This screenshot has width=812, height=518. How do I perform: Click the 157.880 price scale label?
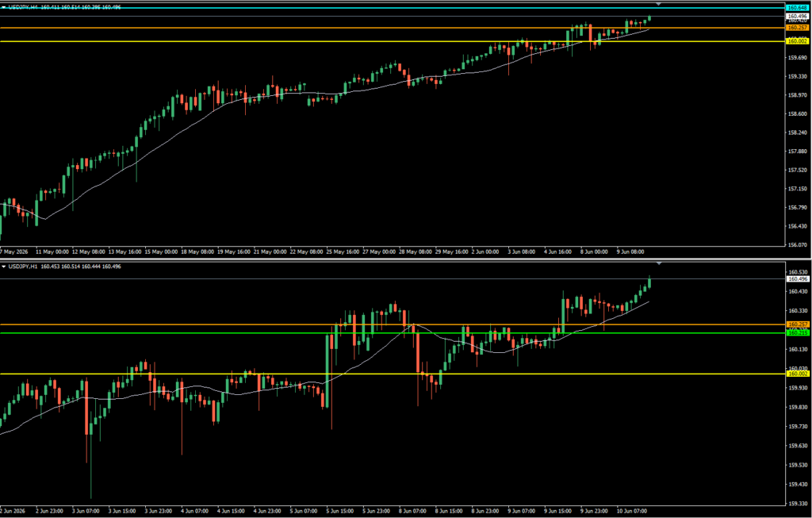(799, 152)
